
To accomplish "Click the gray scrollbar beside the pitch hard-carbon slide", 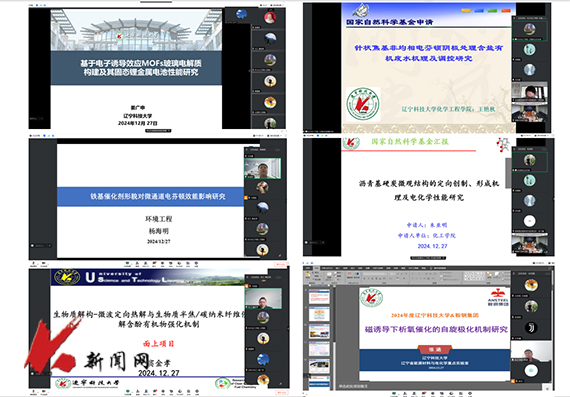I will click(x=508, y=173).
